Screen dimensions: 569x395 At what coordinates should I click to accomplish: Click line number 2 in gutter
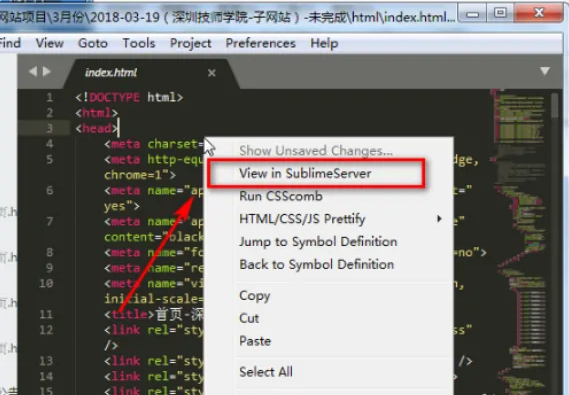point(49,113)
